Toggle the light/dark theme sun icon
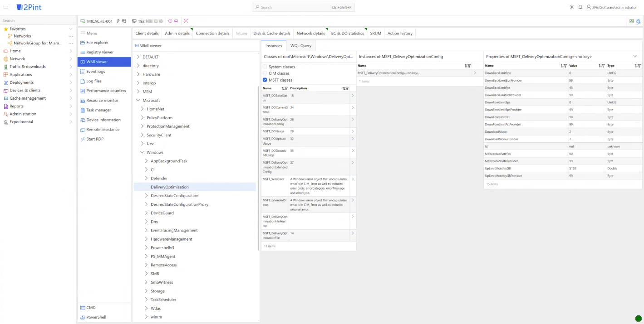The image size is (644, 324). (x=571, y=7)
